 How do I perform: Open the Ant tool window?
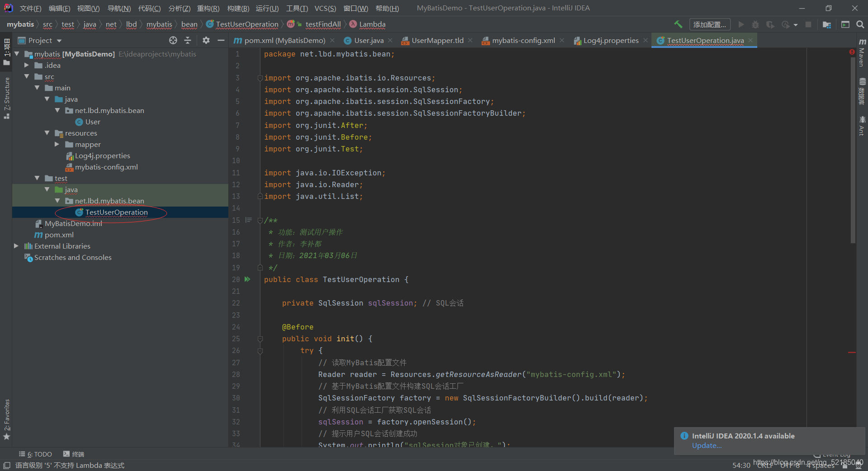pos(862,126)
